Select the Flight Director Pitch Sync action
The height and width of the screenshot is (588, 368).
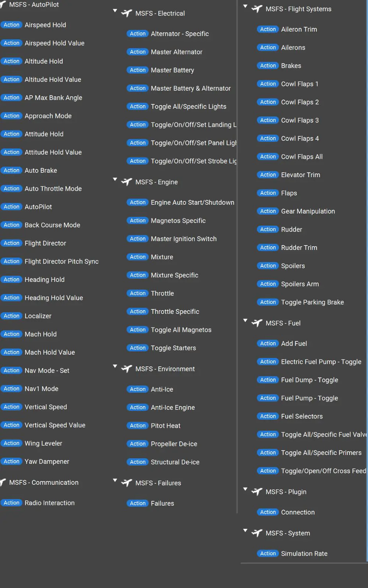(61, 262)
